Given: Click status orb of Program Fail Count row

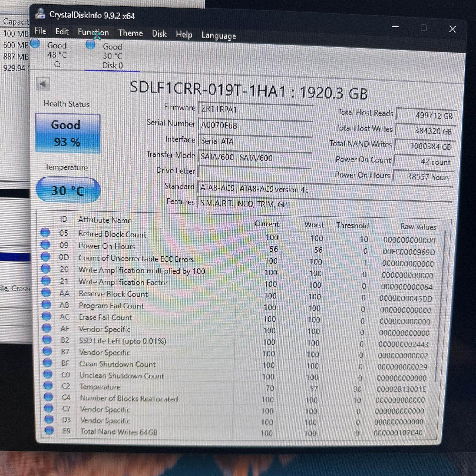Looking at the screenshot, I should 46,304.
